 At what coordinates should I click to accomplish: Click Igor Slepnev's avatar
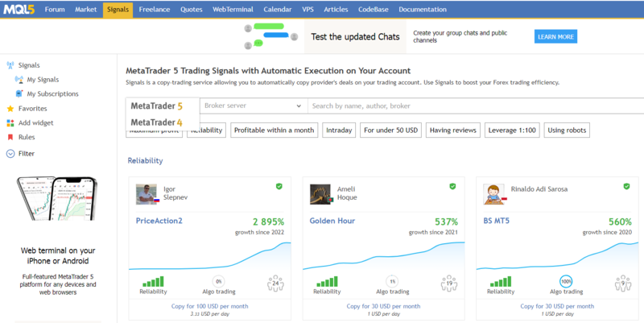[147, 194]
